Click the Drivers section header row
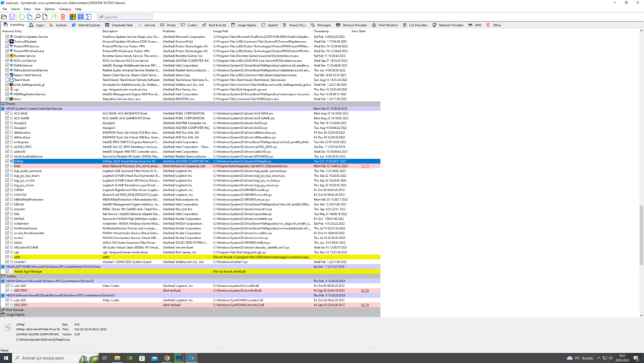 [190, 104]
